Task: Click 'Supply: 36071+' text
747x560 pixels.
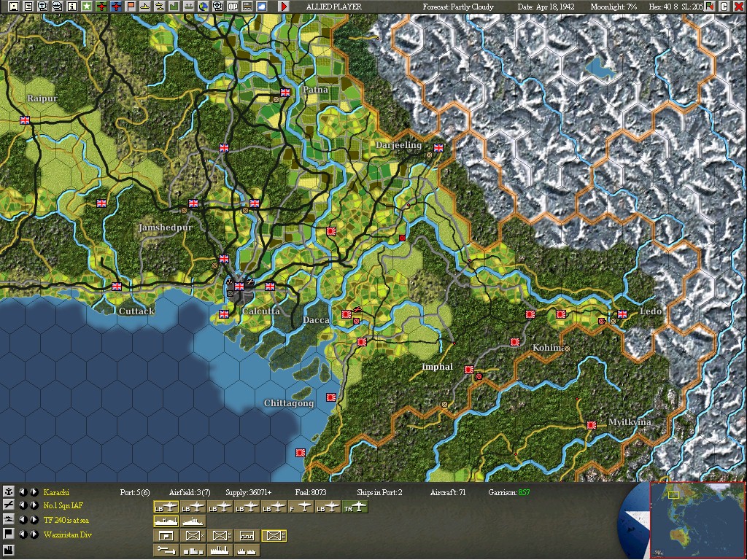Action: 248,492
